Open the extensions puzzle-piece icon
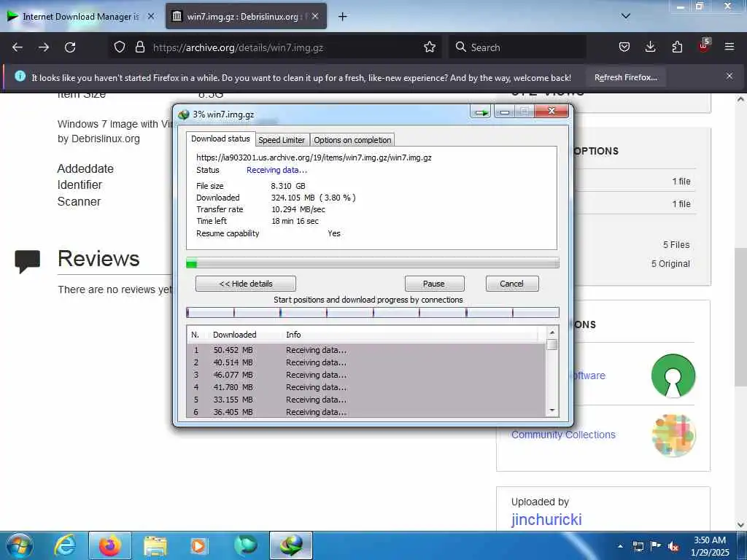 pos(677,47)
